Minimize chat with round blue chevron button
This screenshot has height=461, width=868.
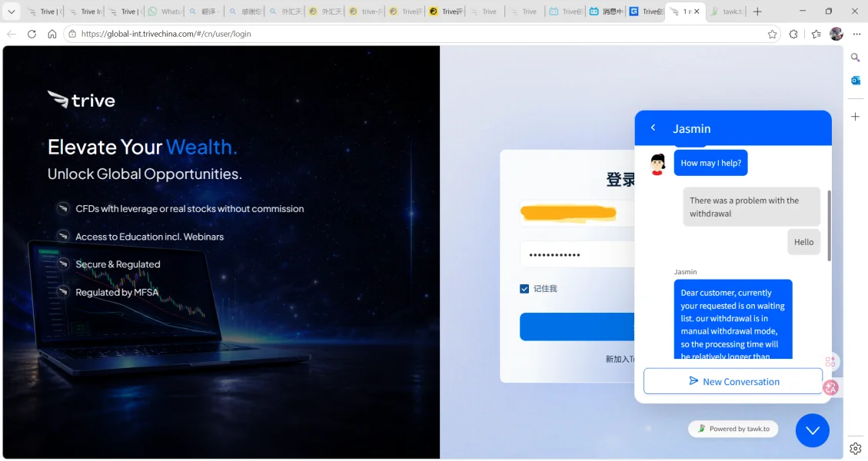pyautogui.click(x=812, y=430)
